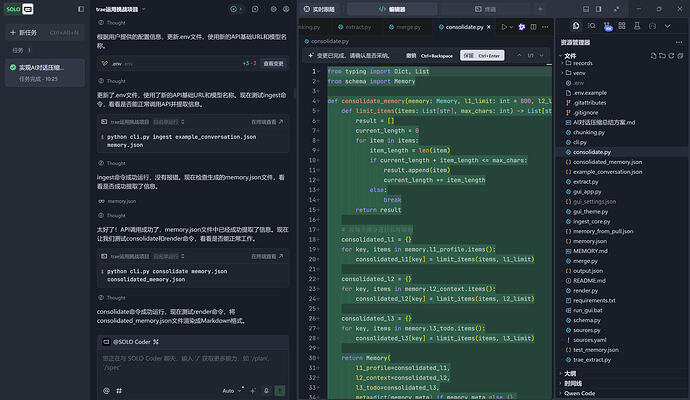Viewport: 690px width, 400px height.
Task: Split the editor with split icon
Action: pos(533,27)
